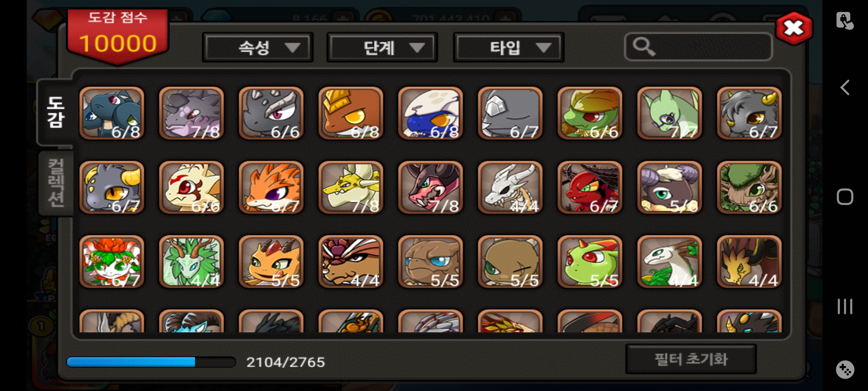Screen dimensions: 868x391
Task: Tap the Android back navigation arrow
Action: click(845, 88)
